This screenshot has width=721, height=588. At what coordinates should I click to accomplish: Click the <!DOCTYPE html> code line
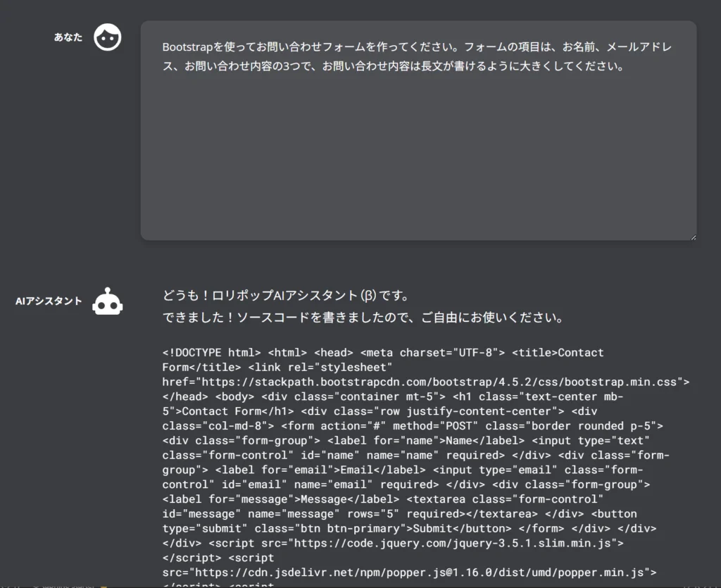[382, 353]
